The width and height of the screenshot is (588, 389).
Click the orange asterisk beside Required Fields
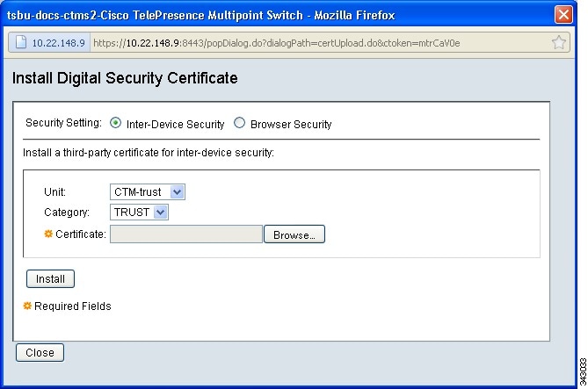(27, 306)
